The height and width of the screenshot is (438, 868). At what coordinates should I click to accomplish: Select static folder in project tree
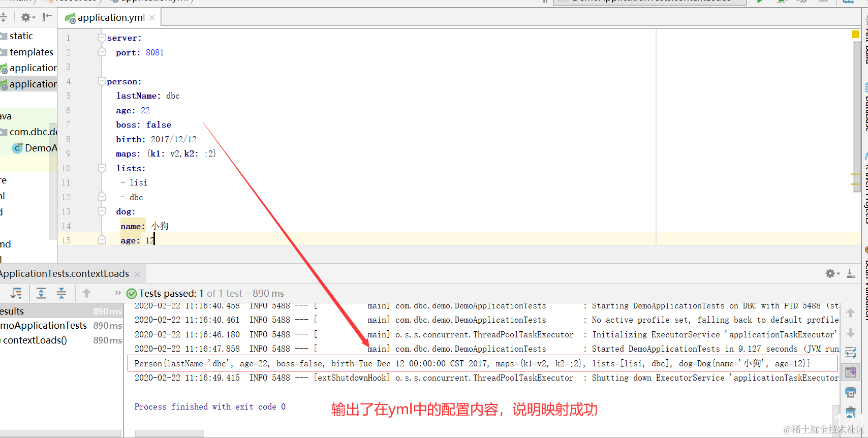(21, 36)
